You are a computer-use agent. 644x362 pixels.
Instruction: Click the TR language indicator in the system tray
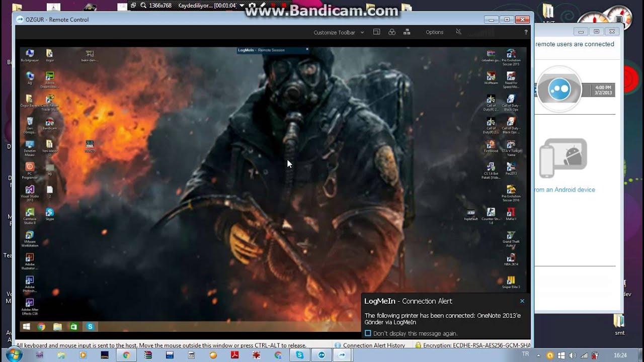[x=526, y=354]
